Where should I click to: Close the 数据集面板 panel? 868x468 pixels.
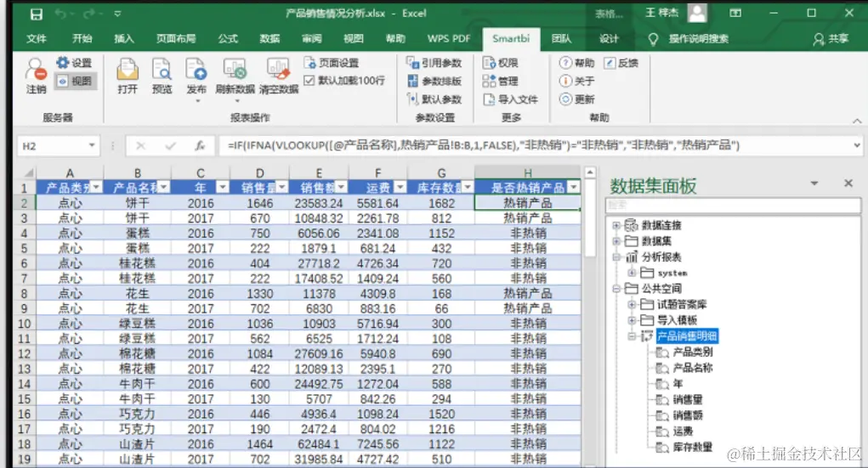[x=848, y=183]
